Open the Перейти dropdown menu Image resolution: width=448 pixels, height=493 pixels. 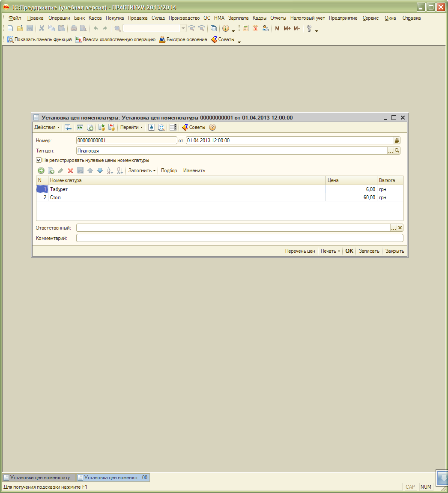click(131, 127)
